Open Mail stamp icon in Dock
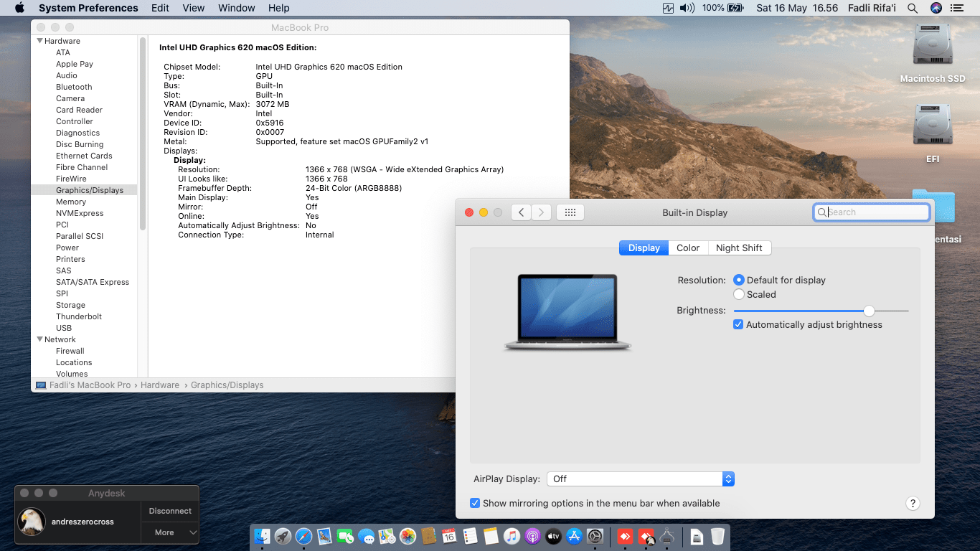Screen dimensions: 980x551 324,536
